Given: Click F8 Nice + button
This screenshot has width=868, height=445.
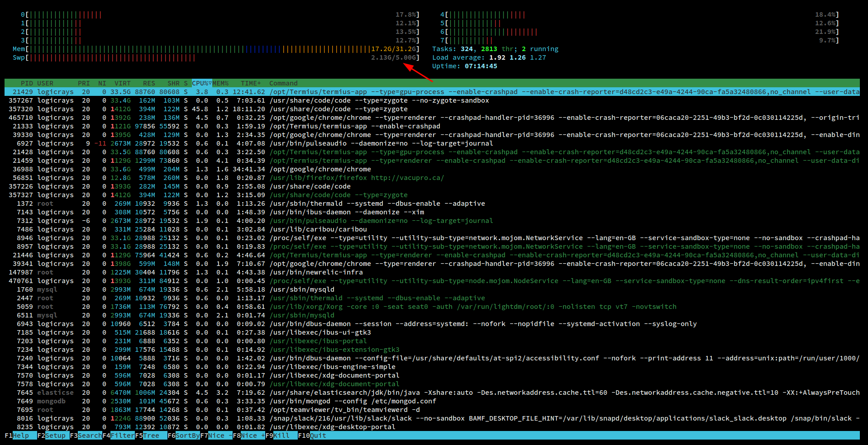Looking at the screenshot, I should pyautogui.click(x=249, y=436).
